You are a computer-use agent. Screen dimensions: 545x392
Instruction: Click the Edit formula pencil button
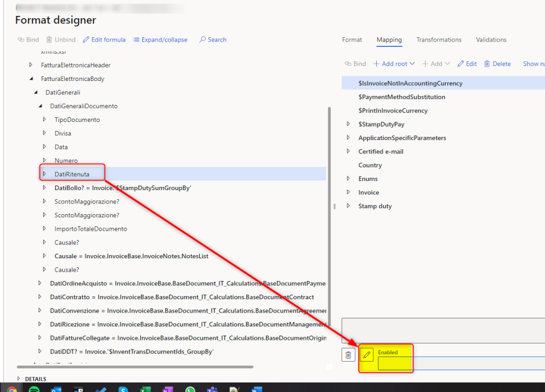click(x=108, y=40)
